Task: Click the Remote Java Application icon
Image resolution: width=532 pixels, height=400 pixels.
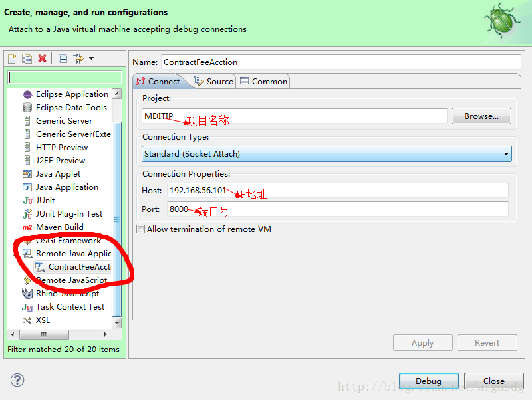Action: point(27,254)
